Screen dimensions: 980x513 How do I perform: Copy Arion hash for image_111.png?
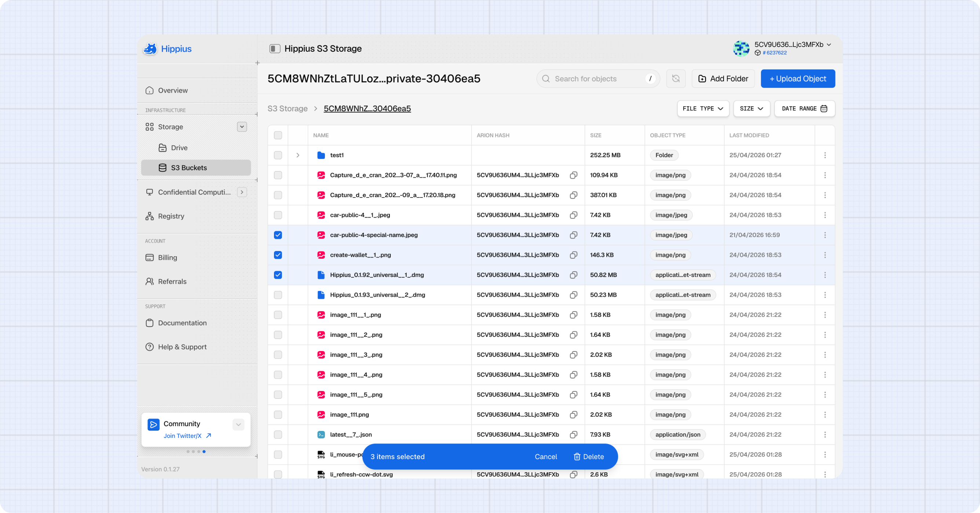(x=573, y=414)
